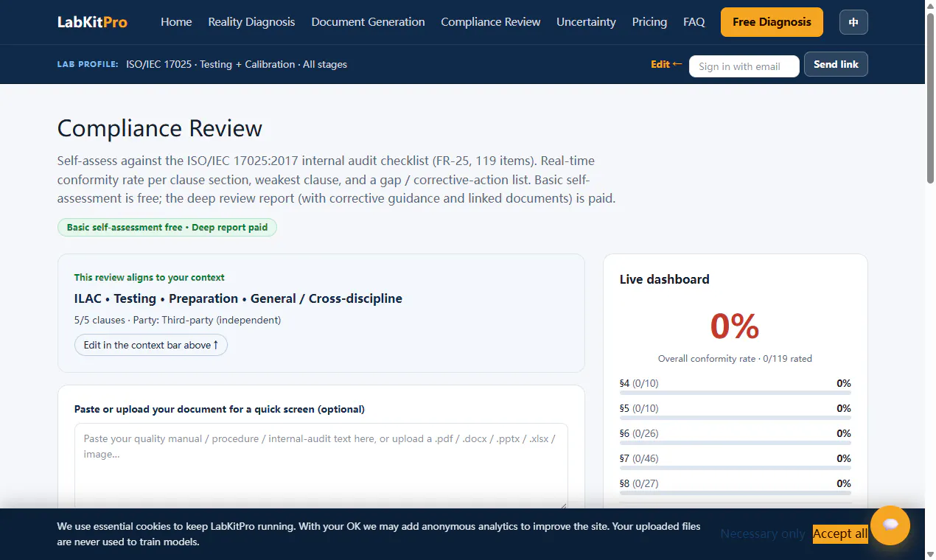Viewport: 936px width, 560px height.
Task: Click into the paste document textarea
Action: point(321,466)
